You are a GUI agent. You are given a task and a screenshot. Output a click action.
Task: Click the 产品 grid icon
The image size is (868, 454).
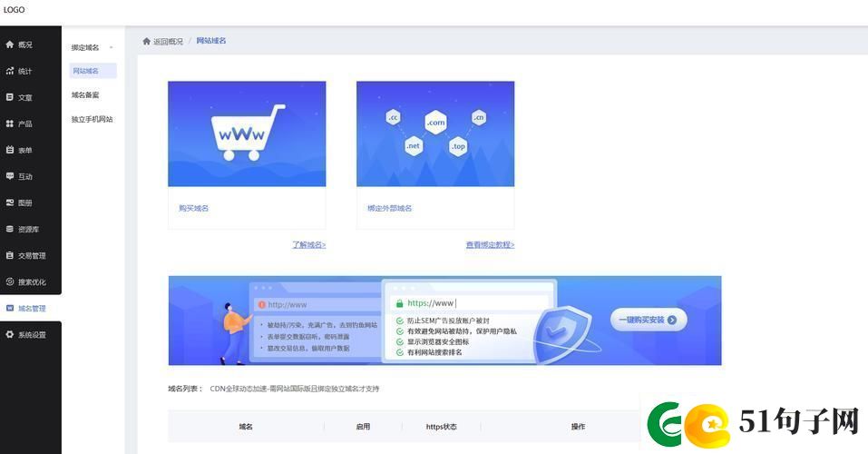9,123
